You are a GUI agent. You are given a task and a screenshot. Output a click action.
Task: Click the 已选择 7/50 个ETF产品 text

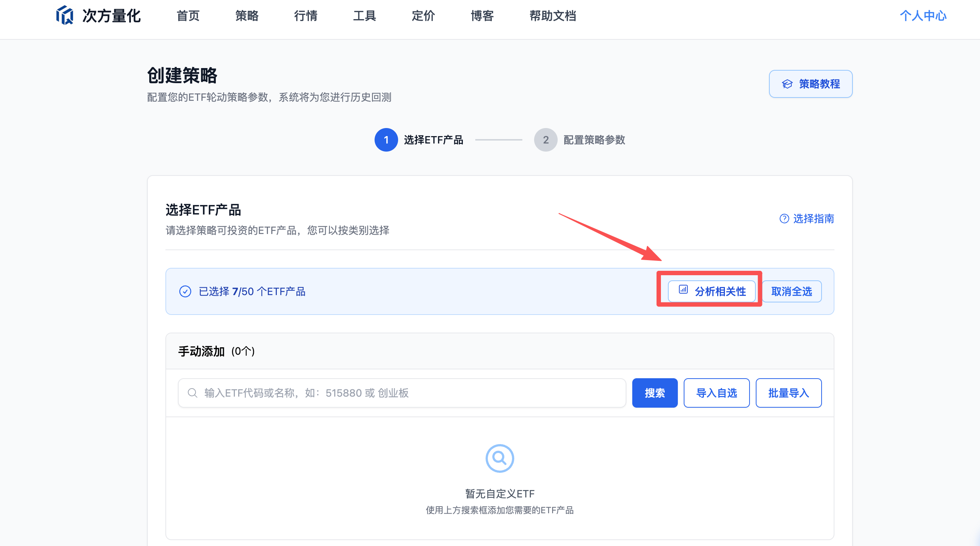coord(252,291)
